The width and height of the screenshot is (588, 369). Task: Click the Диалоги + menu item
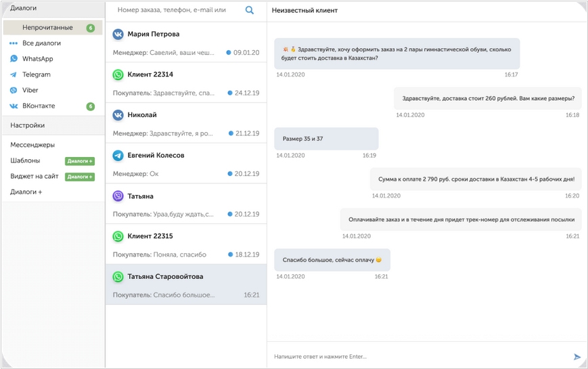[x=26, y=192]
